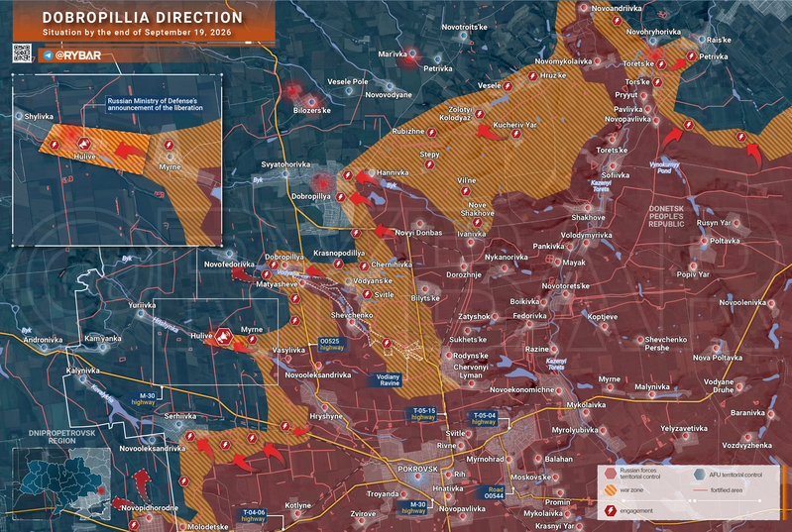Click the engagement icon left of Hruz'ke
The width and height of the screenshot is (792, 532).
click(532, 76)
